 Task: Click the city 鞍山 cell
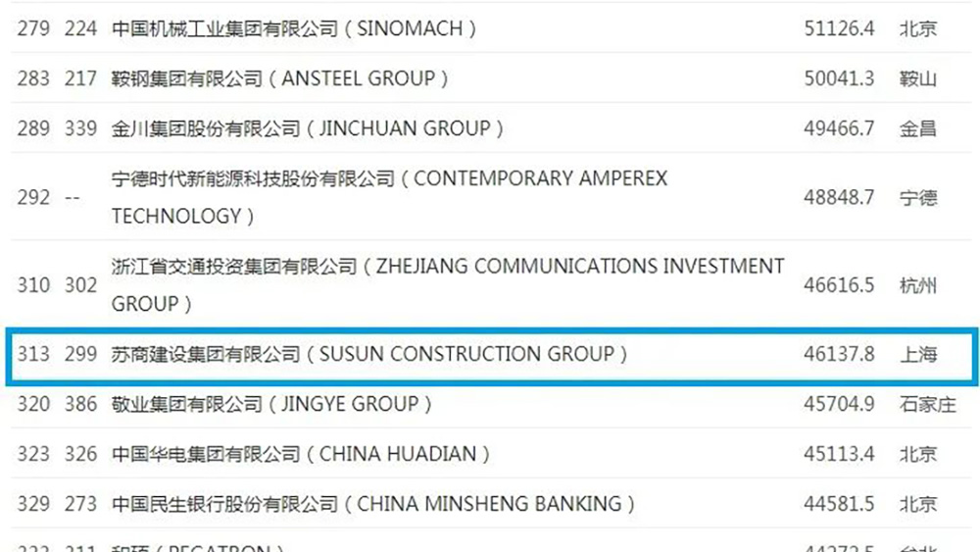tap(918, 78)
